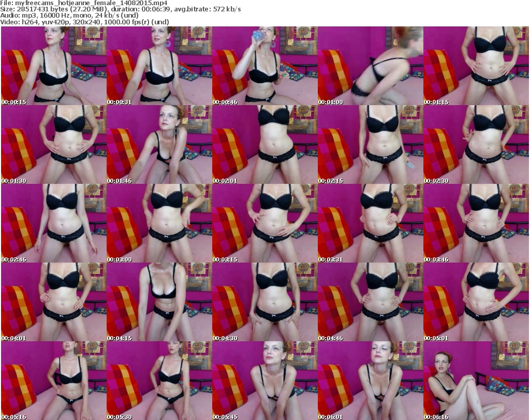Pick the frame labeled 00:04:46
530x420 pixels.
click(x=371, y=302)
